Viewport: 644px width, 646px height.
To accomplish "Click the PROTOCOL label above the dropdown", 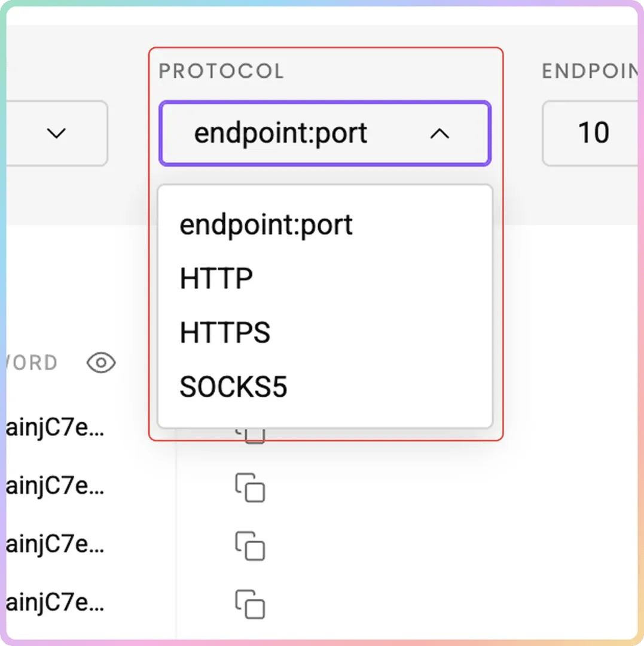I will (221, 71).
